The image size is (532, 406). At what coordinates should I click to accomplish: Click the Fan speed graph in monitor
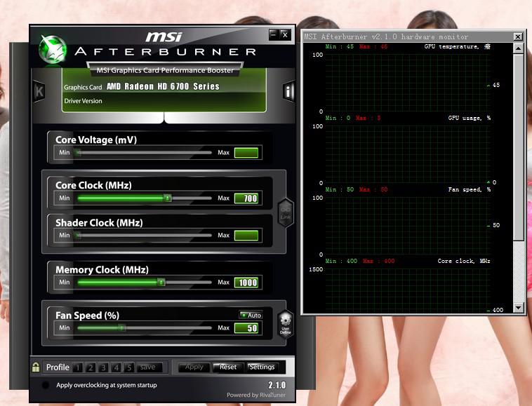407,226
